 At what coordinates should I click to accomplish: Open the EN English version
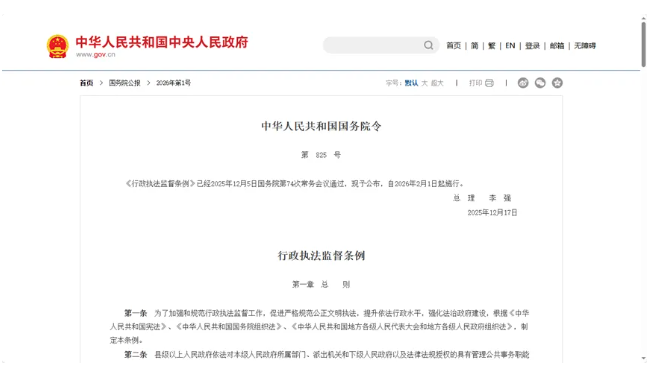coord(510,45)
